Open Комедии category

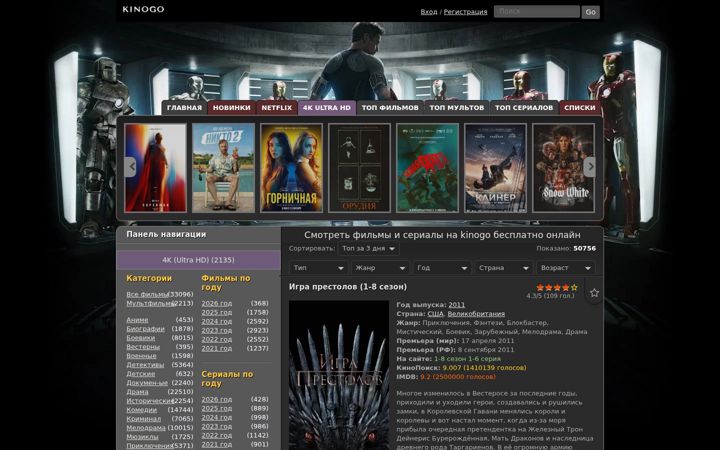[x=141, y=410]
